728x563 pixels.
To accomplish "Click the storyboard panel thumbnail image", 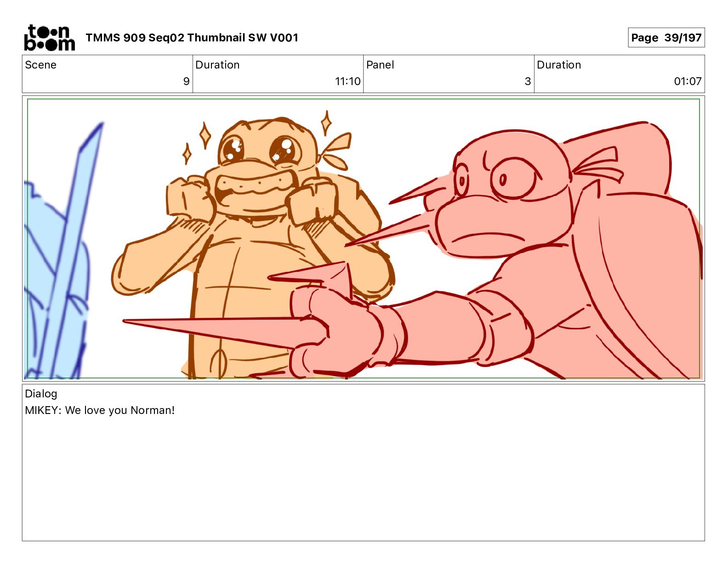I will pyautogui.click(x=364, y=238).
